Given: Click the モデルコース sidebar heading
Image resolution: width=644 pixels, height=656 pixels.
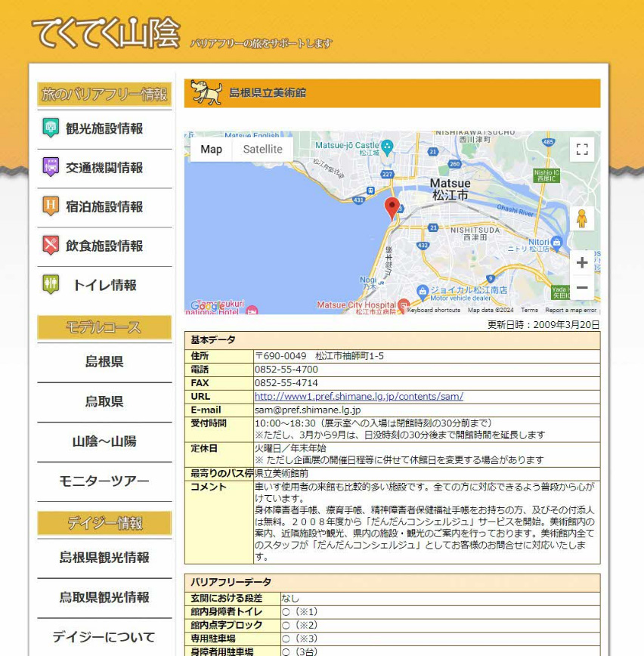Looking at the screenshot, I should 104,327.
